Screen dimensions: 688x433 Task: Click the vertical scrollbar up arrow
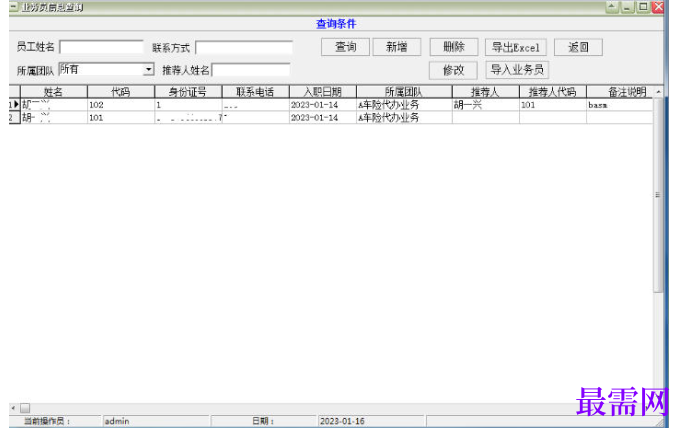pos(658,92)
